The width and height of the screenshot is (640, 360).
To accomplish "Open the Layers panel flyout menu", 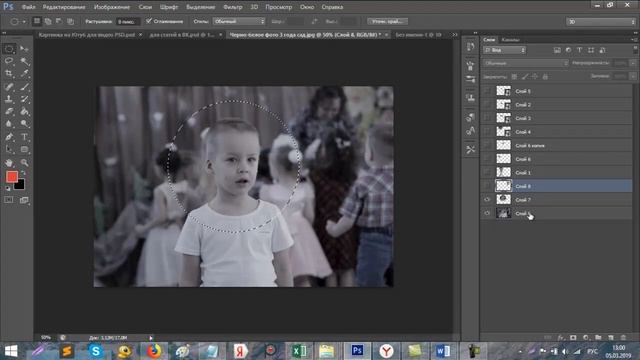I will [634, 40].
